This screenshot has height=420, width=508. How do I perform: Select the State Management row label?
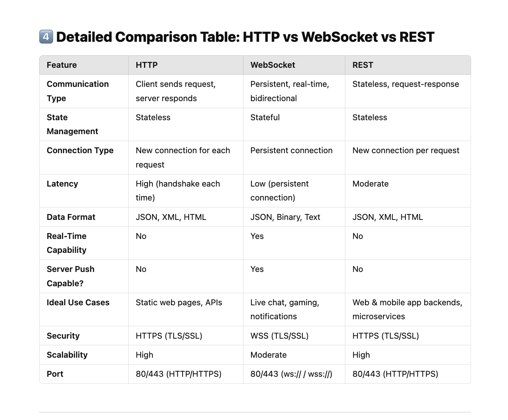[x=72, y=124]
